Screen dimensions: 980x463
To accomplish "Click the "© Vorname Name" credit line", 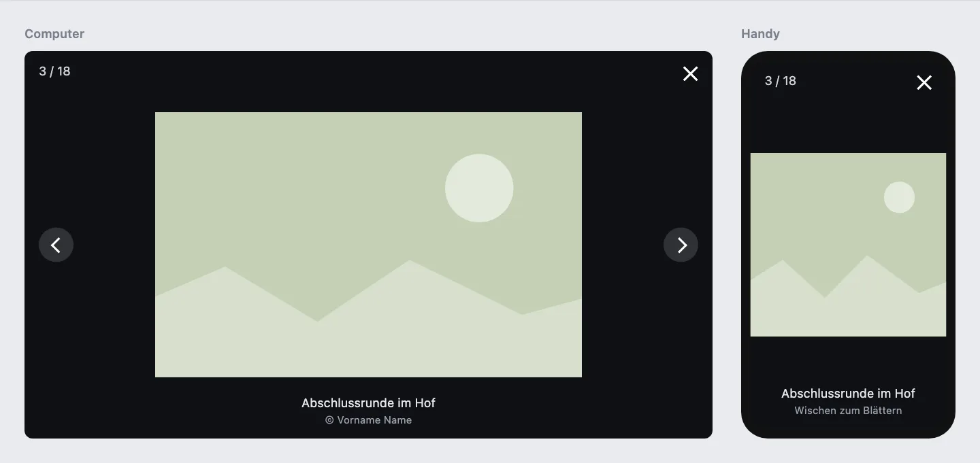I will pyautogui.click(x=368, y=420).
